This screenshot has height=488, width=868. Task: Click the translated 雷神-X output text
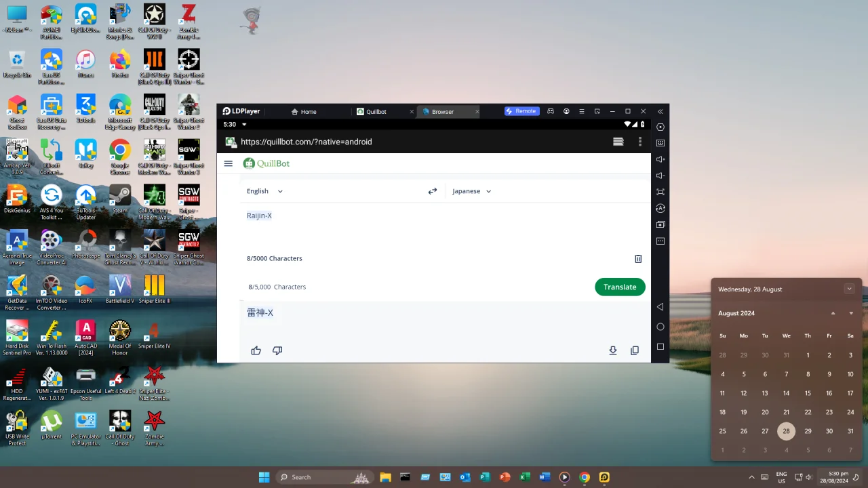click(x=260, y=312)
